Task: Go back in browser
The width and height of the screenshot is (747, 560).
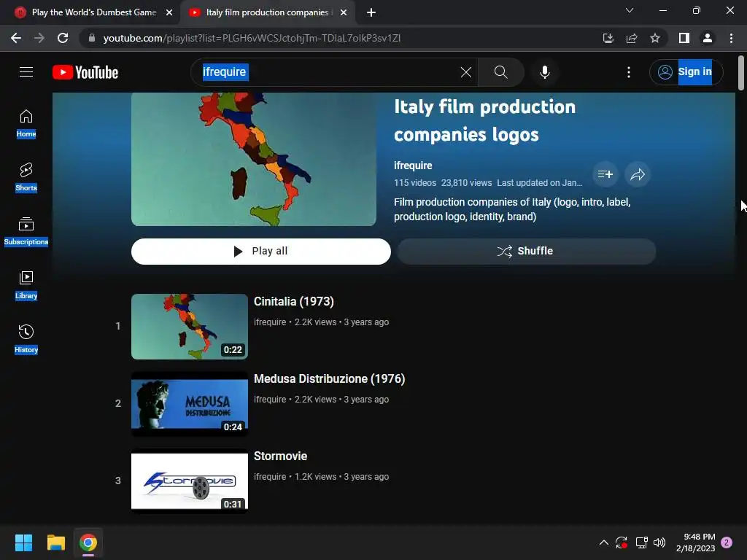Action: click(16, 38)
